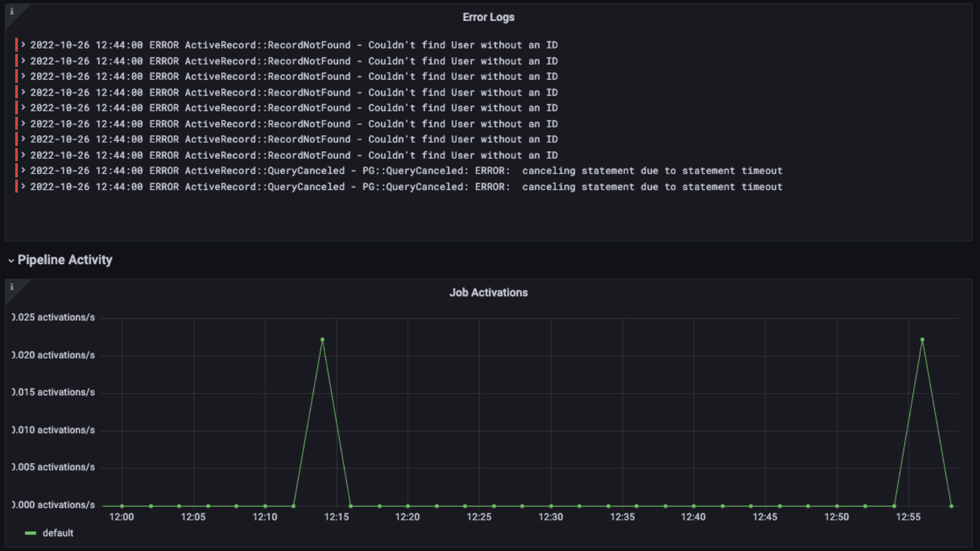The width and height of the screenshot is (980, 551).
Task: Click the arrow icon beside the last QueryCanceled entry
Action: [24, 186]
